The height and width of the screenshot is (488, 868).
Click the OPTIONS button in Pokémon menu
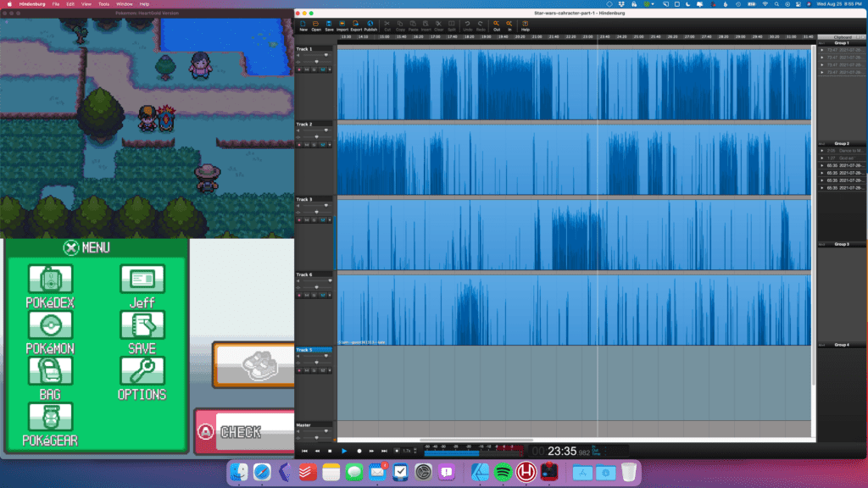point(142,377)
